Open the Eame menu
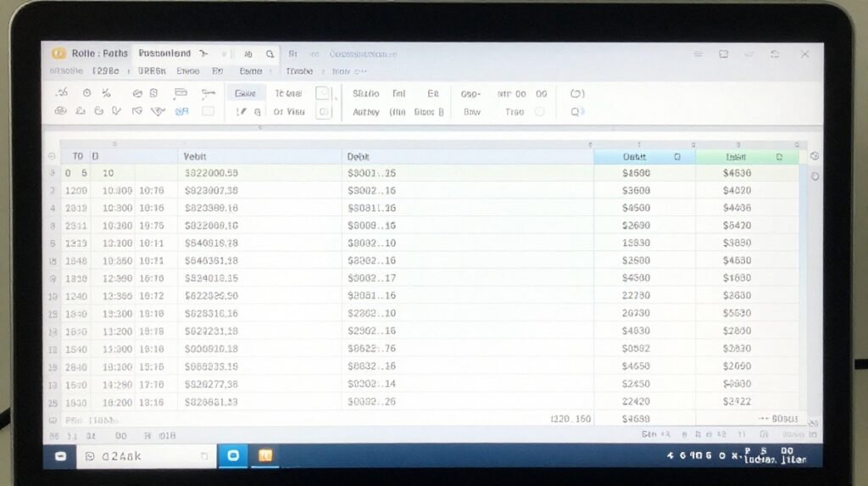The width and height of the screenshot is (868, 486). [x=251, y=71]
